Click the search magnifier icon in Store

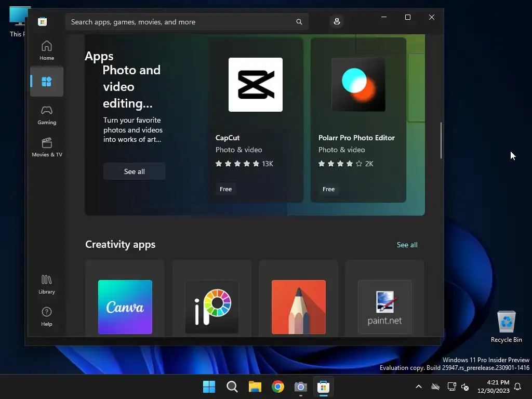click(x=299, y=22)
